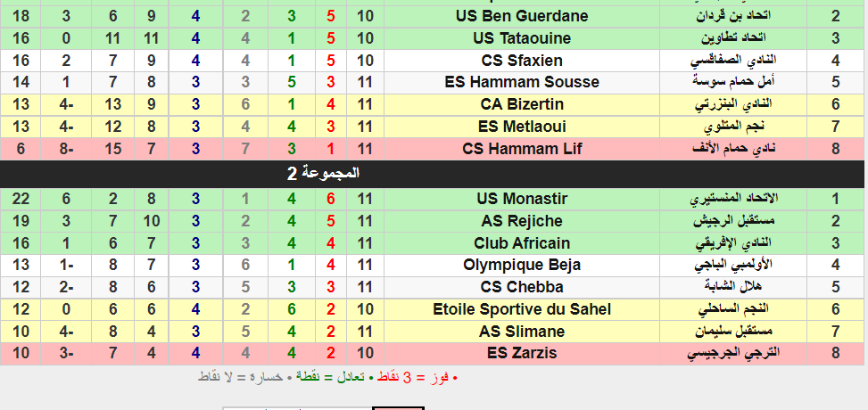Image resolution: width=868 pixels, height=410 pixels.
Task: Click CS Sfaxien in the standings
Action: [522, 61]
